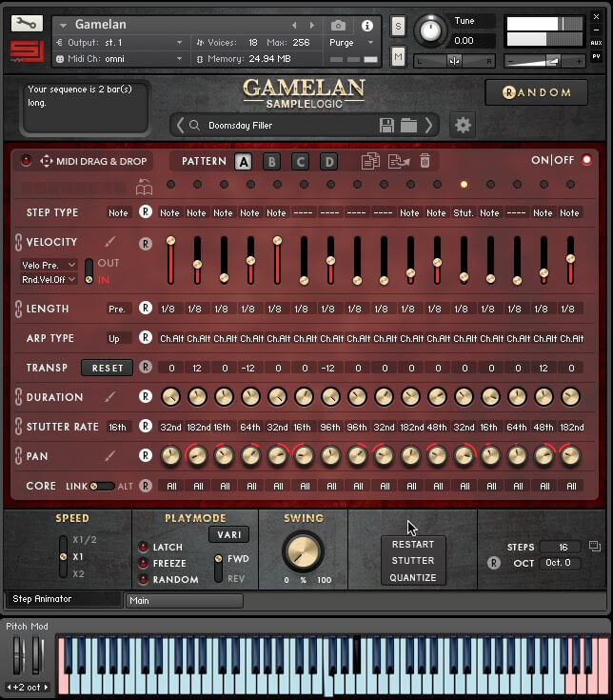This screenshot has width=613, height=700.
Task: Click the preset search magnifier icon
Action: (x=194, y=126)
